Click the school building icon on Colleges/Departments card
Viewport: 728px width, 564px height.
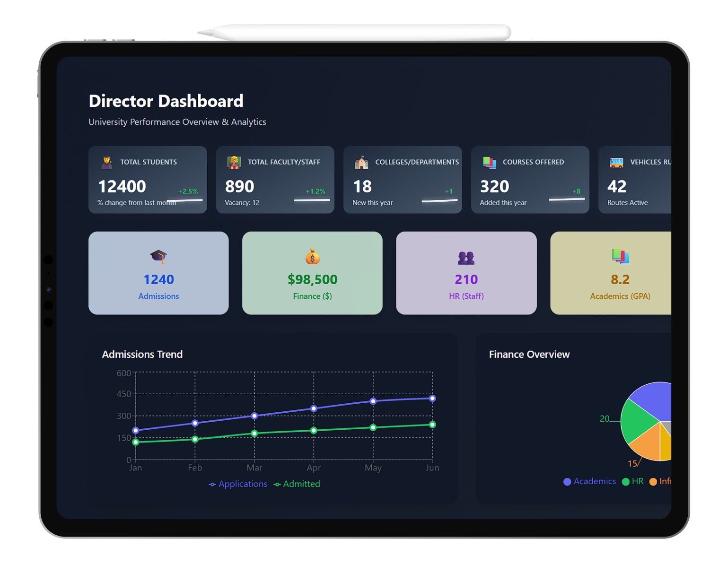[x=361, y=162]
